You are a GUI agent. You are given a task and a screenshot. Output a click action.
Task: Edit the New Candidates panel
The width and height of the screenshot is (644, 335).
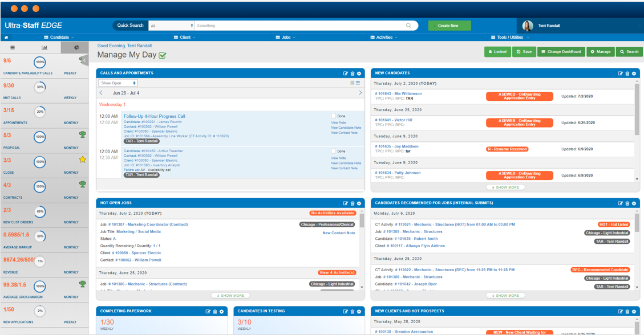tap(620, 73)
